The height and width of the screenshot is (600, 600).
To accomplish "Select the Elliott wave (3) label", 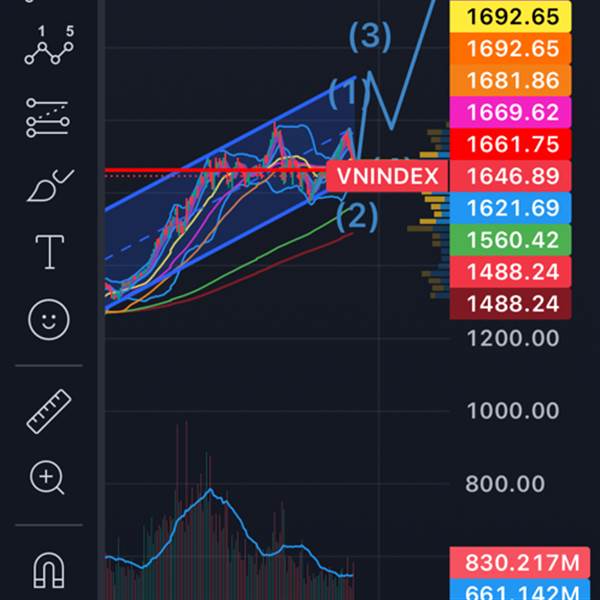I will pos(370,36).
